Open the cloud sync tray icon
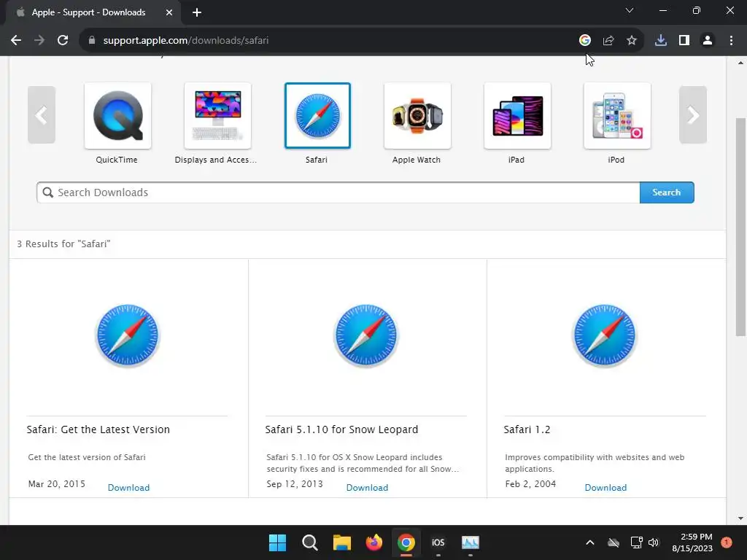The height and width of the screenshot is (560, 747). 614,542
